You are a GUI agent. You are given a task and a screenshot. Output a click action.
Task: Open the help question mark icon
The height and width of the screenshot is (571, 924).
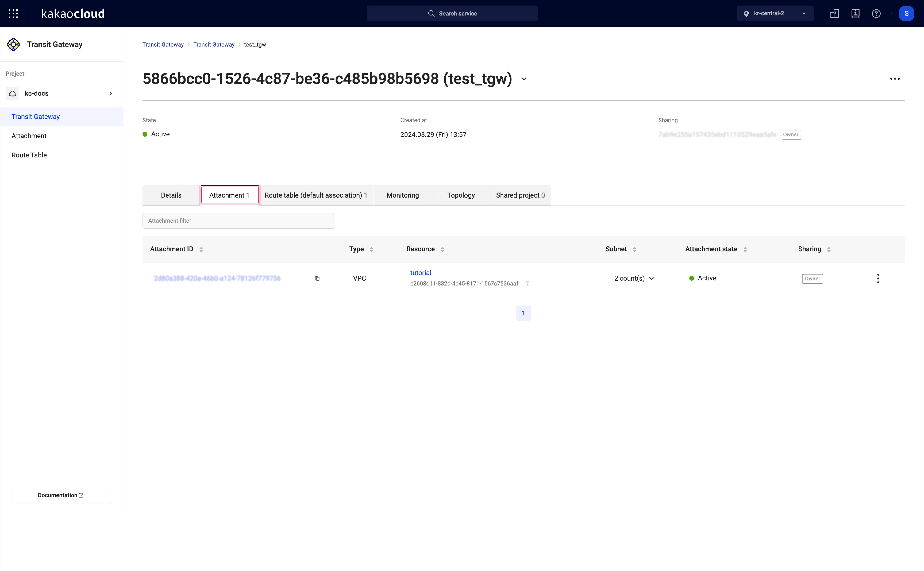click(876, 14)
